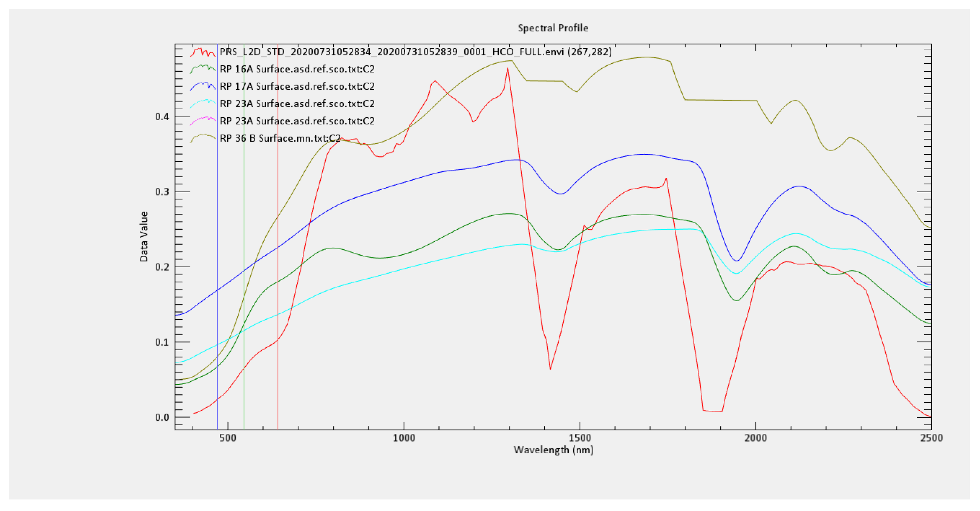Select the PRS_L2D_STD HCO_FULL.envi legend entry
Viewport: 980px width, 511px height.
(x=416, y=52)
